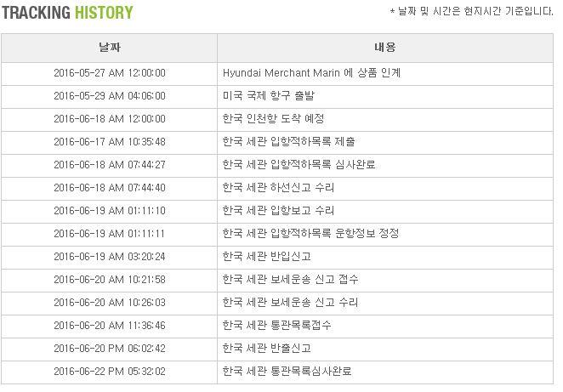Select the 2016-06-22 PM 05:32:02 date cell

coord(109,372)
